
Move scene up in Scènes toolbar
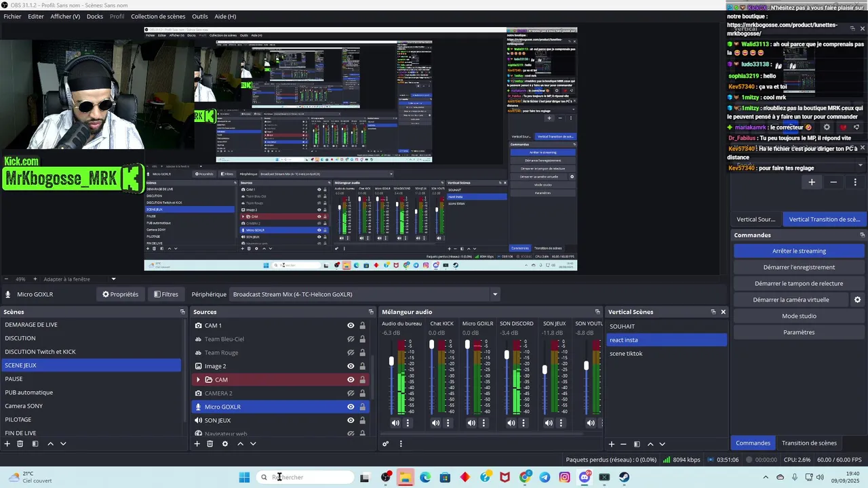(50, 444)
